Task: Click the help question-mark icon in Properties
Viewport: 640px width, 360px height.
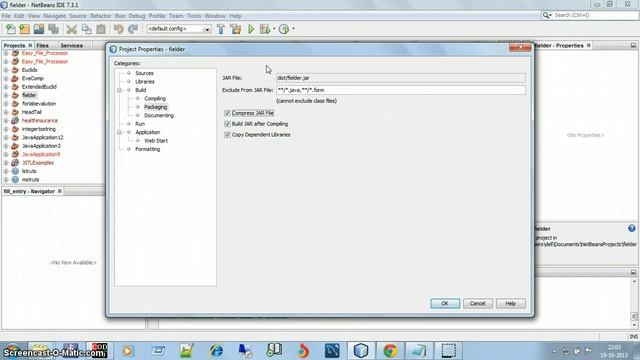Action: coord(631,229)
